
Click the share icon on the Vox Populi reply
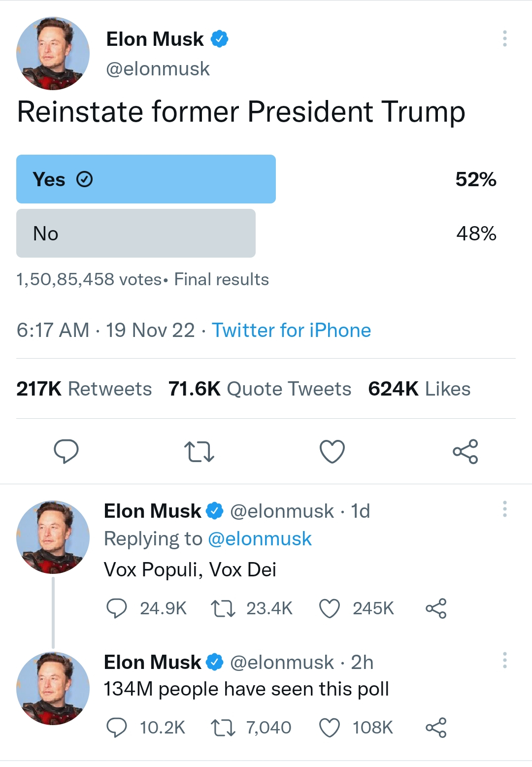click(x=437, y=608)
